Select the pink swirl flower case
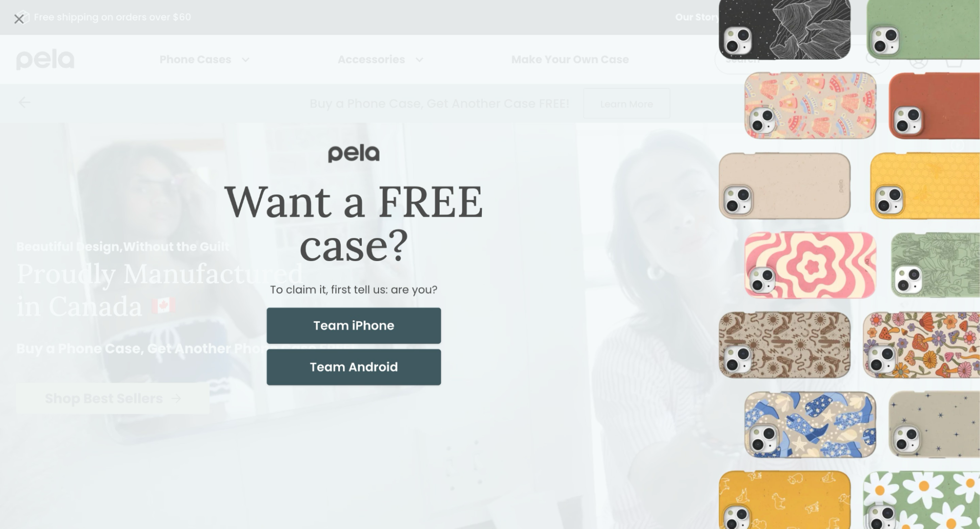This screenshot has height=529, width=980. 810,265
